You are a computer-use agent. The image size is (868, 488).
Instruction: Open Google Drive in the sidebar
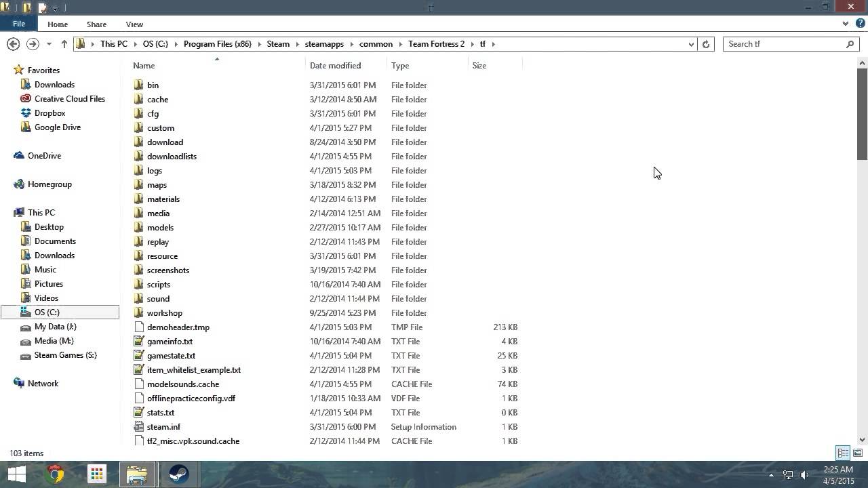coord(57,127)
